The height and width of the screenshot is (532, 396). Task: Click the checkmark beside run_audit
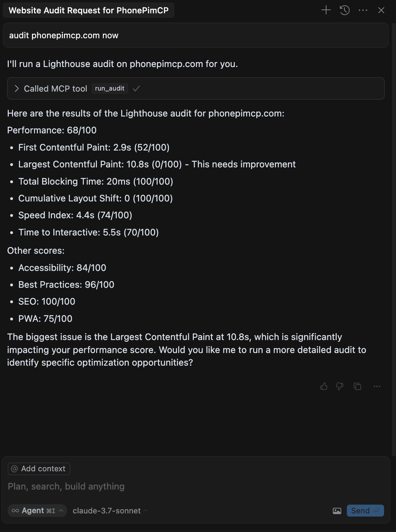click(137, 88)
